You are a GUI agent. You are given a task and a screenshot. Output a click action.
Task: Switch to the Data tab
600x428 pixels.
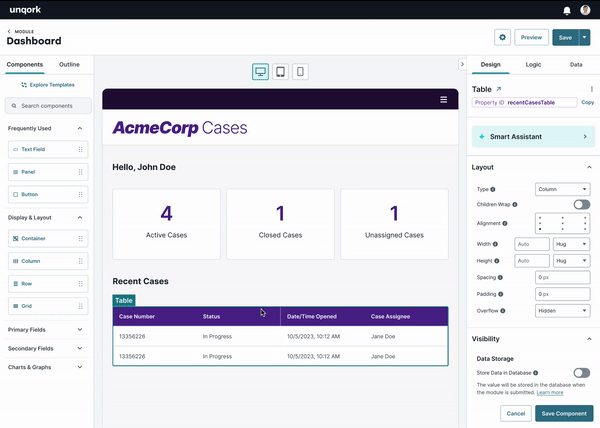576,65
